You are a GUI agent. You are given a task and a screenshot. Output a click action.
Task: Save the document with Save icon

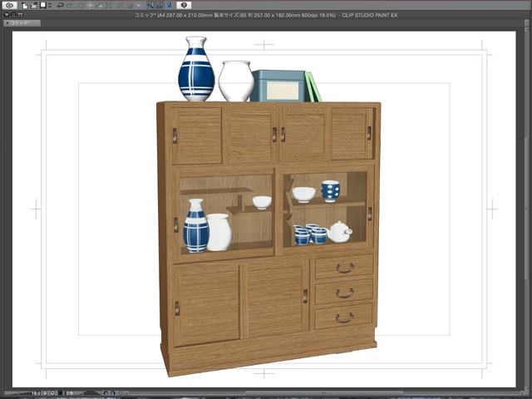click(x=43, y=5)
